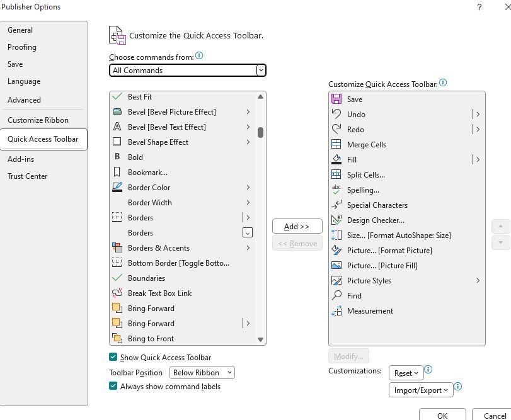
Task: Open the Import/Export dropdown
Action: click(421, 390)
